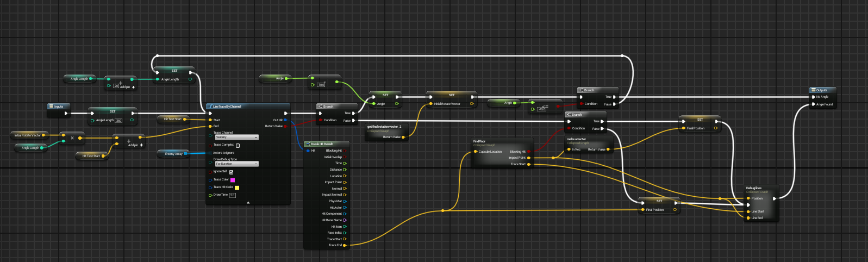Edit the Angle Length 360 value field
This screenshot has width=868, height=262.
pos(119,121)
